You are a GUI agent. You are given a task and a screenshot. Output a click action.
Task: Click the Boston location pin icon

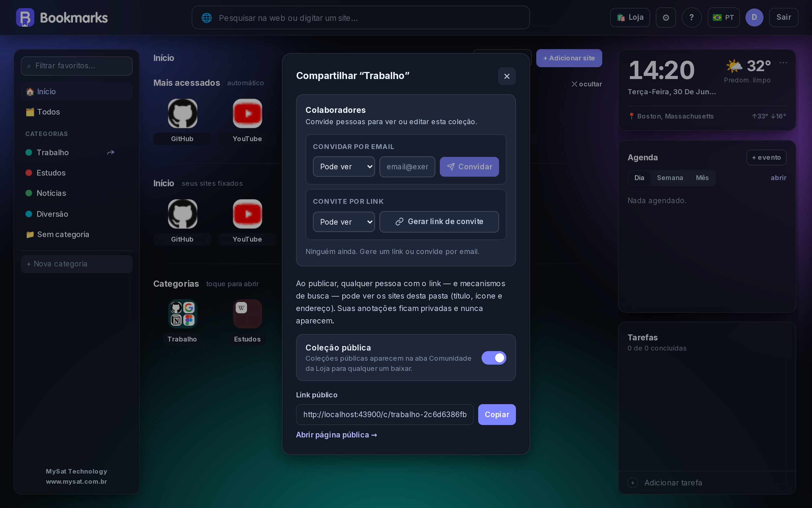point(632,116)
